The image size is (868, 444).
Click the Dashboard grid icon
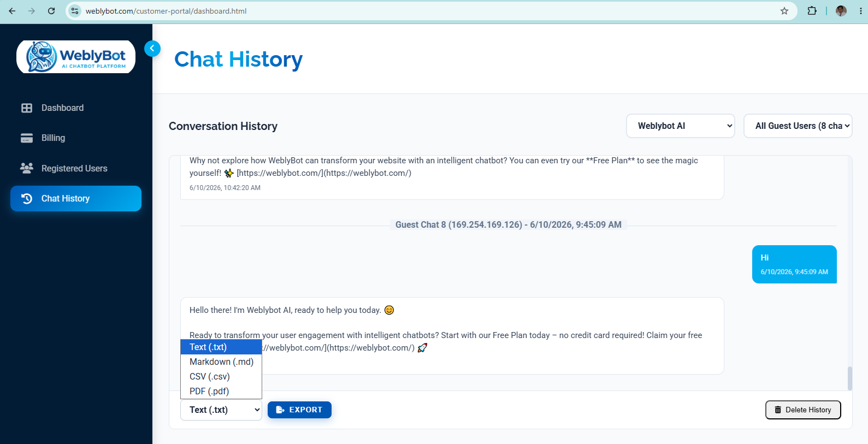click(x=27, y=108)
